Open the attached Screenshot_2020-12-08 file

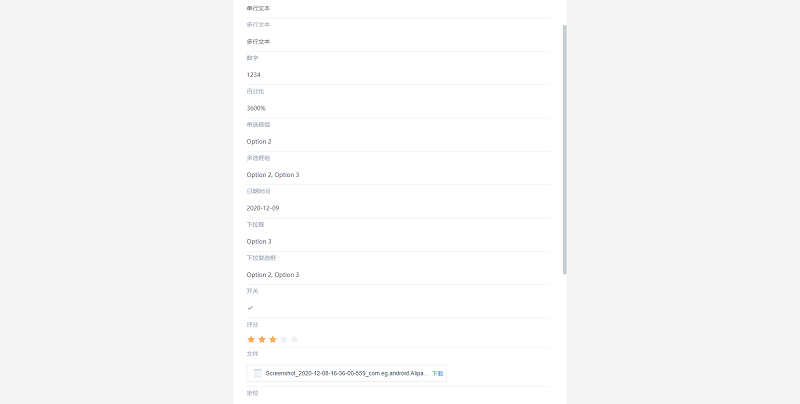(x=346, y=373)
